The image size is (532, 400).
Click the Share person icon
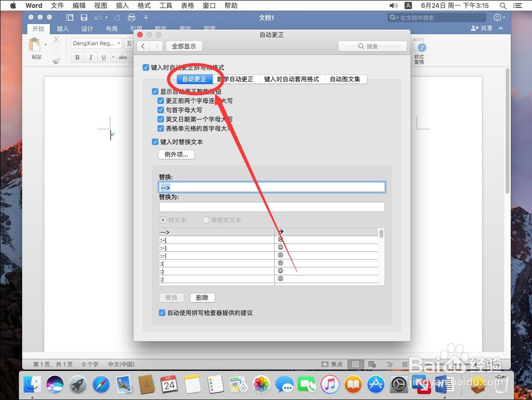pyautogui.click(x=475, y=28)
